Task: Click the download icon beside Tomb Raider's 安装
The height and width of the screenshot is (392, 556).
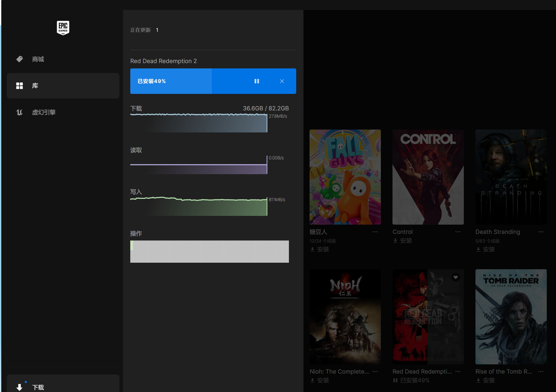Action: pyautogui.click(x=478, y=380)
